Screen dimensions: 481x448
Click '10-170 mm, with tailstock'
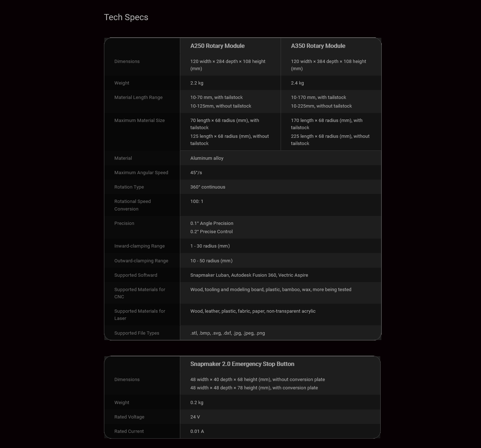(319, 98)
